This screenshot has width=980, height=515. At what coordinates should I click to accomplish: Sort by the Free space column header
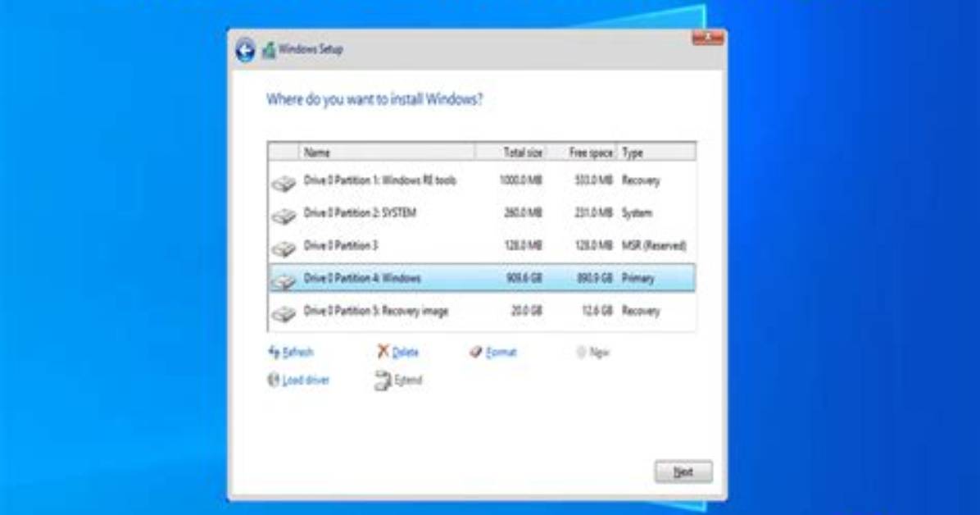click(583, 152)
